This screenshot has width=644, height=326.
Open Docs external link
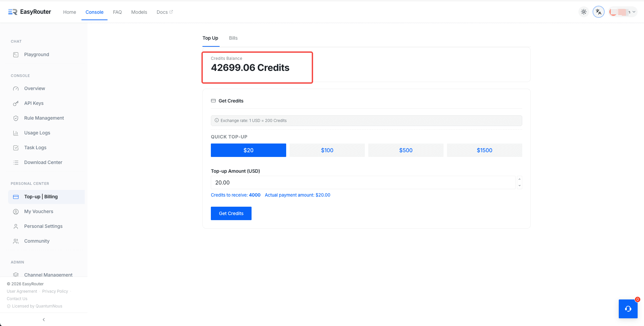click(165, 12)
